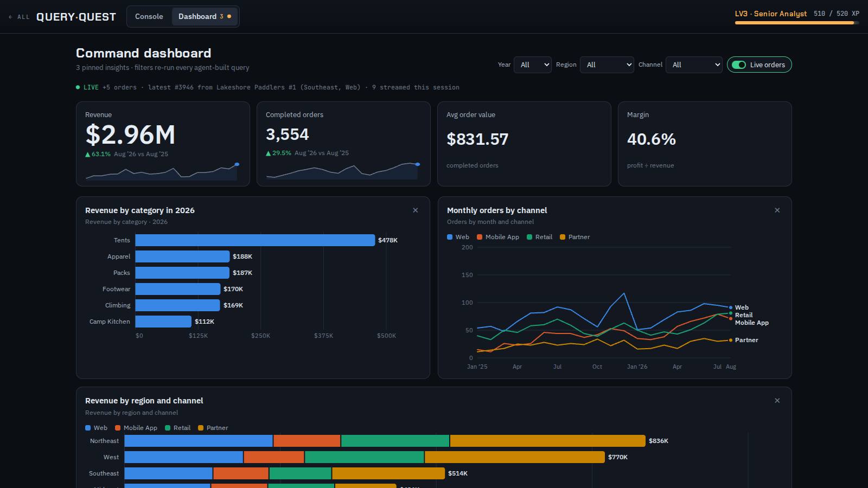Screen dimensions: 868x488
Task: Click the Climbing revenue bar
Action: click(177, 305)
